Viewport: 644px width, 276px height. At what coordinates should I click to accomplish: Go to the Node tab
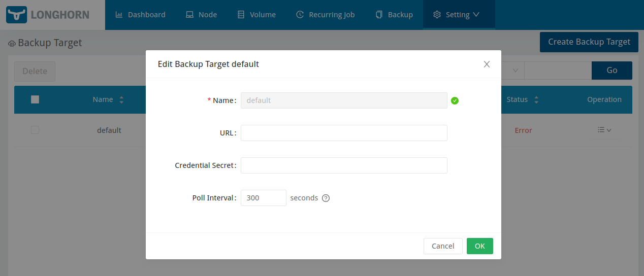(201, 15)
